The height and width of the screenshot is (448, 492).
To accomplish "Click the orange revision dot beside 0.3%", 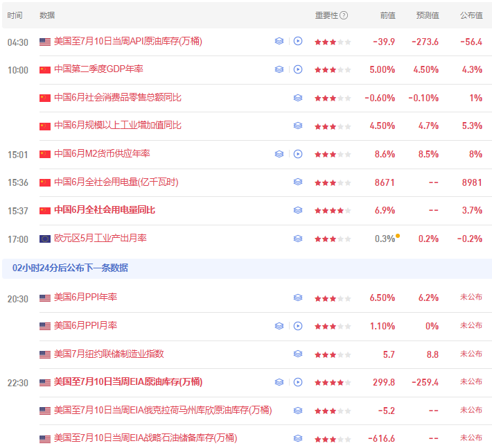I will [398, 236].
